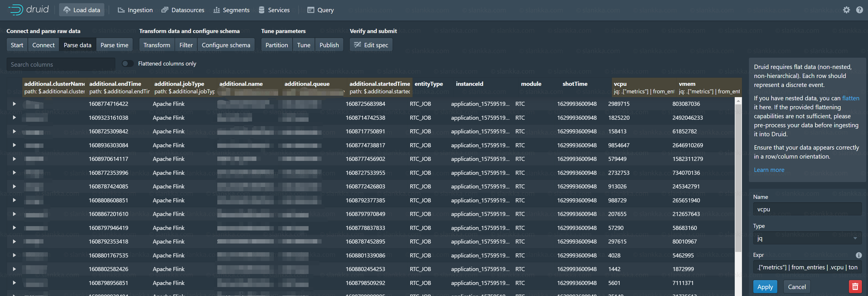The image size is (868, 296).
Task: Click the Expr info icon
Action: pyautogui.click(x=858, y=255)
